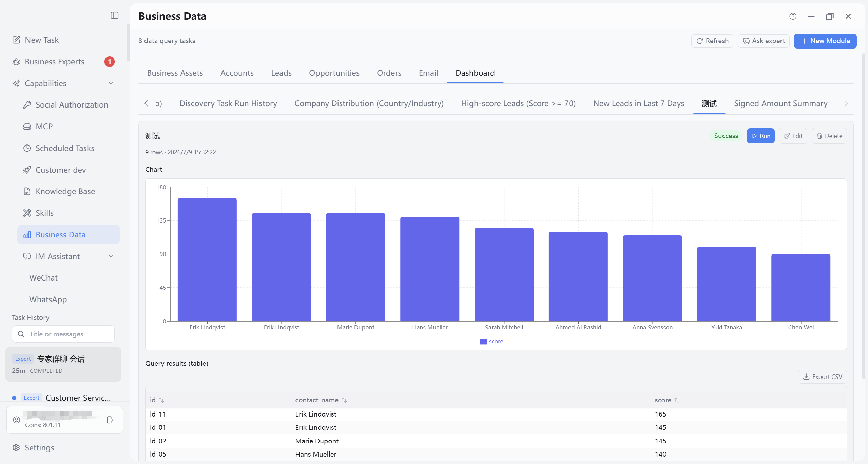The image size is (868, 464).
Task: Open Discovery Task Run History tab
Action: (x=228, y=103)
